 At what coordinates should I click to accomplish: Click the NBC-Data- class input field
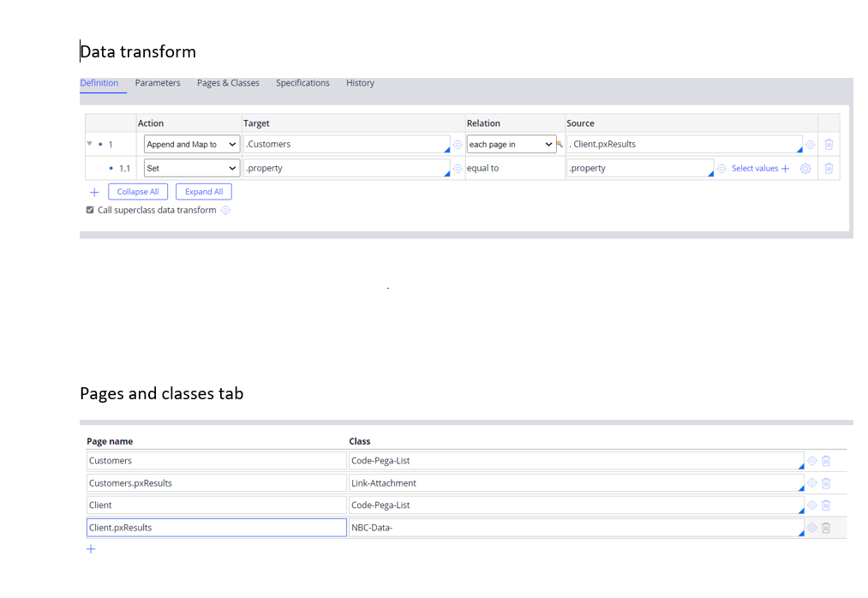[514, 527]
